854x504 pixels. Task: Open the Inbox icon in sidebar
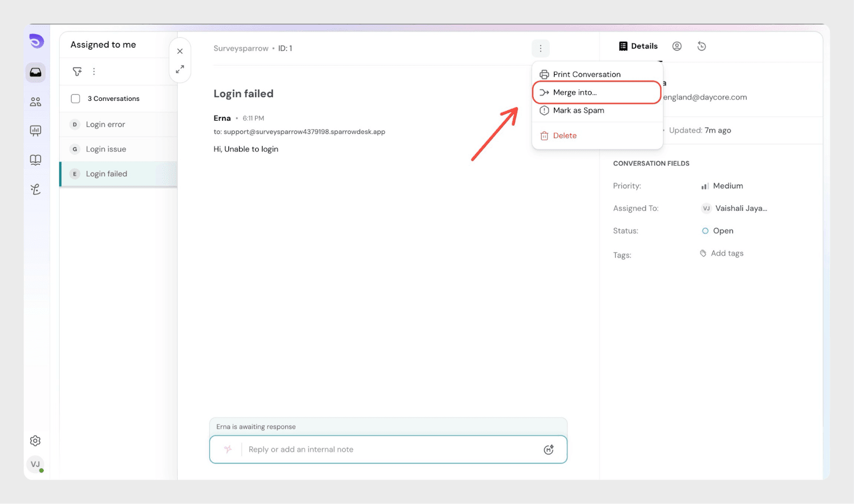pos(36,73)
